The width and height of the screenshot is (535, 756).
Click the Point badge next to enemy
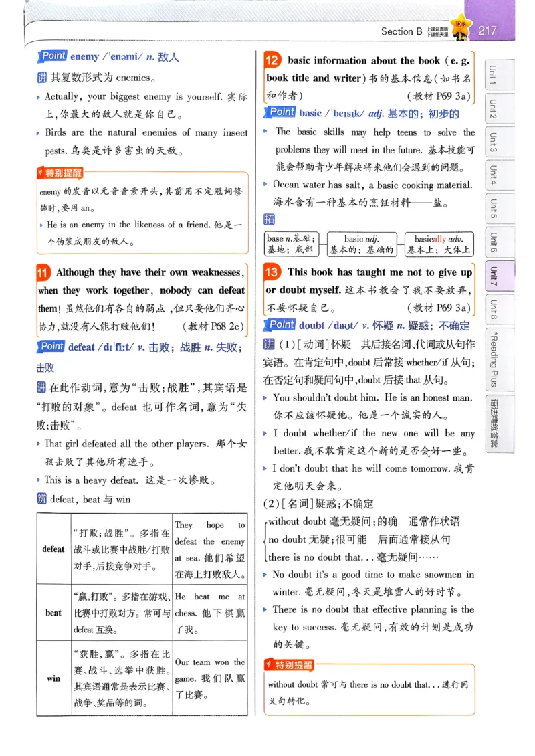(x=53, y=56)
